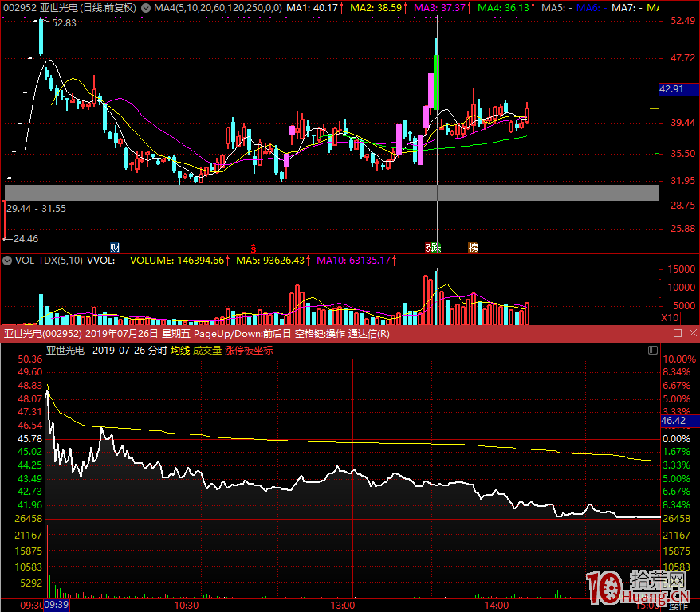Viewport: 700px width, 612px height.
Task: Close the 亚世光电 intraday popup
Action: (692, 333)
